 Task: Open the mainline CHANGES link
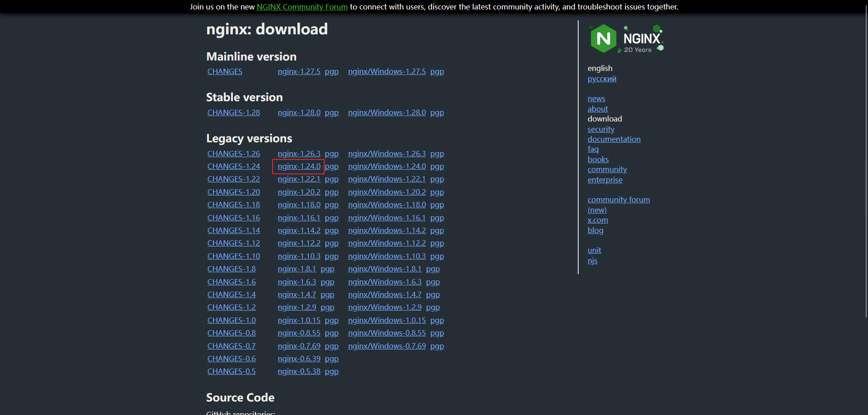coord(225,71)
